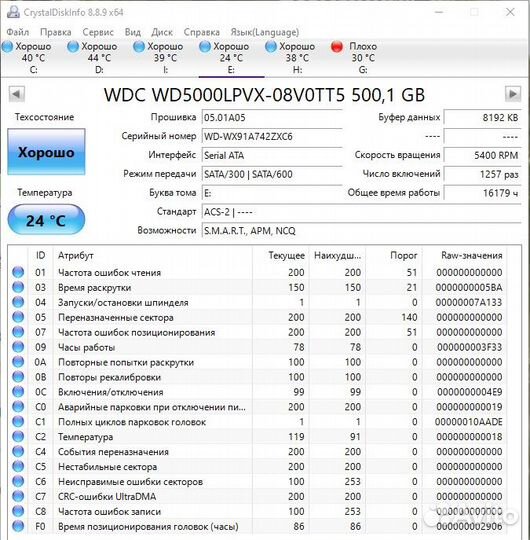The height and width of the screenshot is (540, 530).
Task: Select the row text 'Нестабильные сектора'
Action: (x=107, y=467)
